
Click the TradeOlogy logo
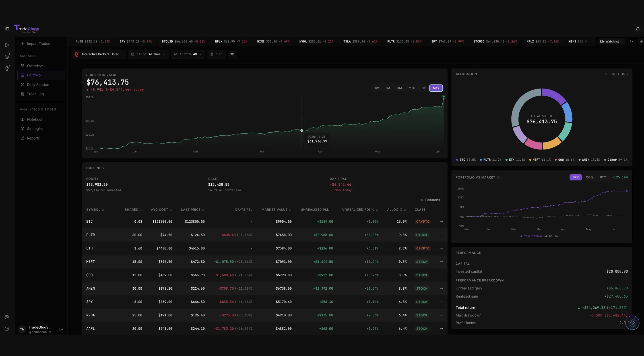coord(26,28)
